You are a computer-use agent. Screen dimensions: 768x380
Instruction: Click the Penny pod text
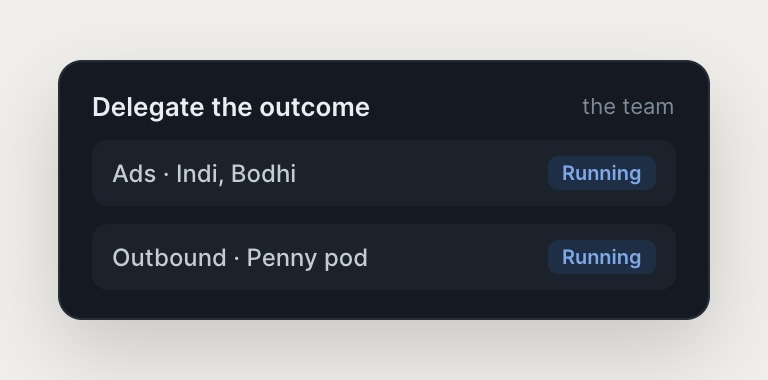(307, 258)
